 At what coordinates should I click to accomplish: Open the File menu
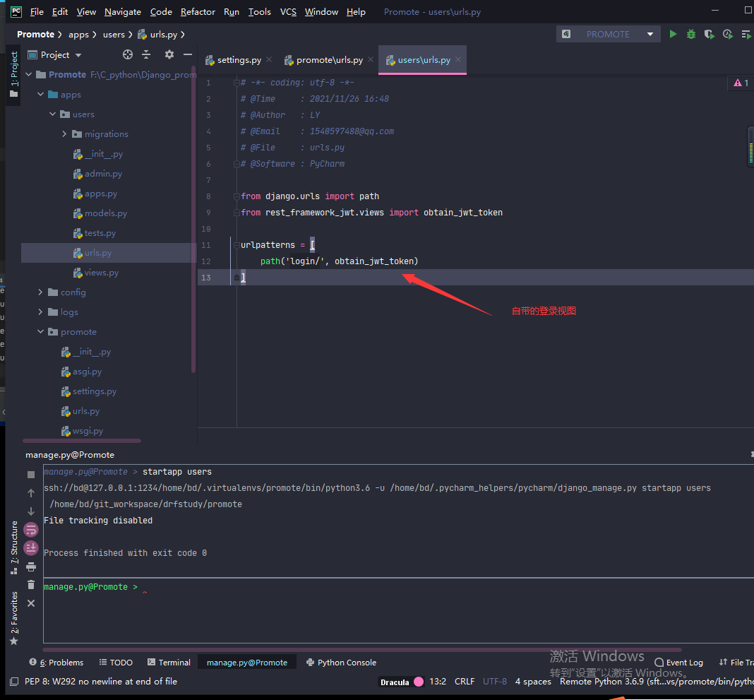click(x=37, y=11)
